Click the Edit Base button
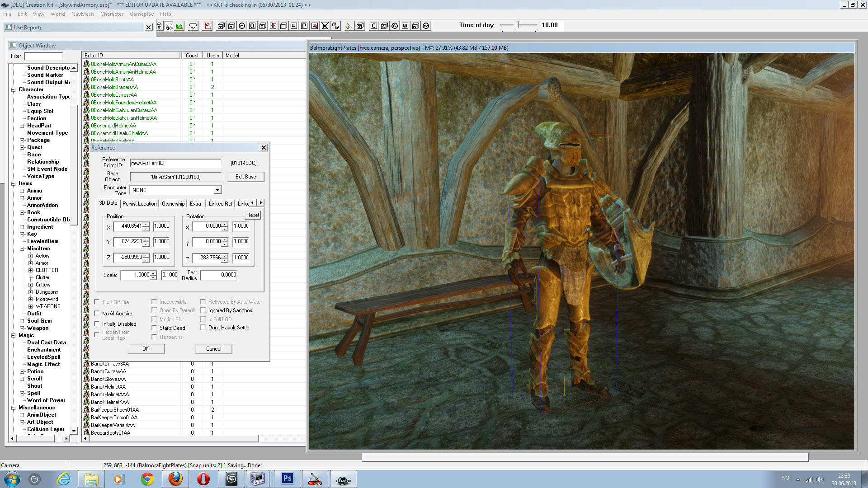This screenshot has width=868, height=488. [245, 177]
